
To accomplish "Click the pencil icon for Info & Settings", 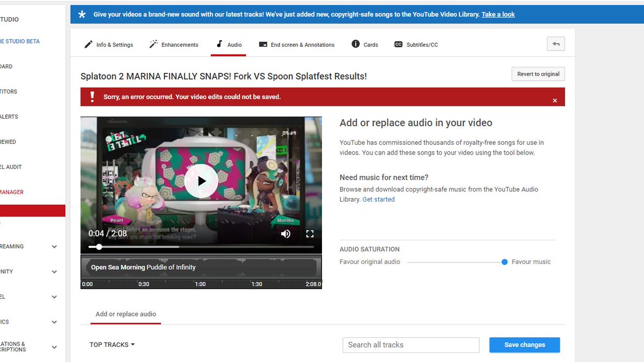I will 89,45.
